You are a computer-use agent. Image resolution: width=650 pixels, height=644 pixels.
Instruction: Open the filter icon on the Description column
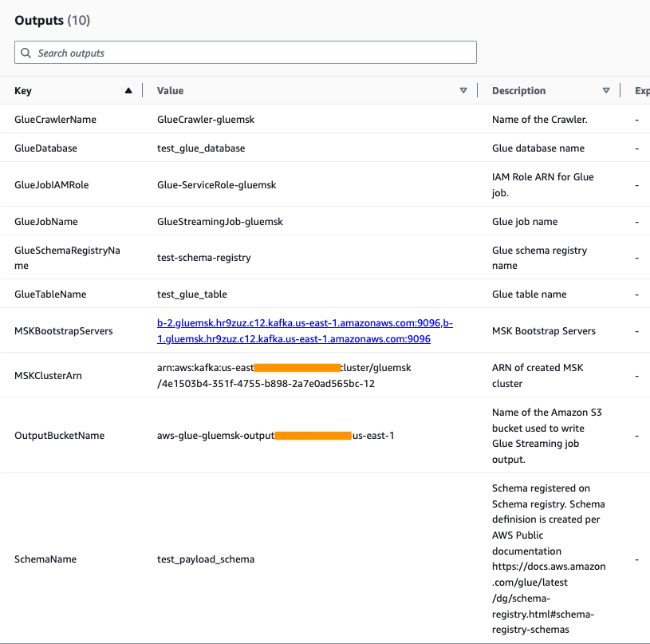[606, 90]
